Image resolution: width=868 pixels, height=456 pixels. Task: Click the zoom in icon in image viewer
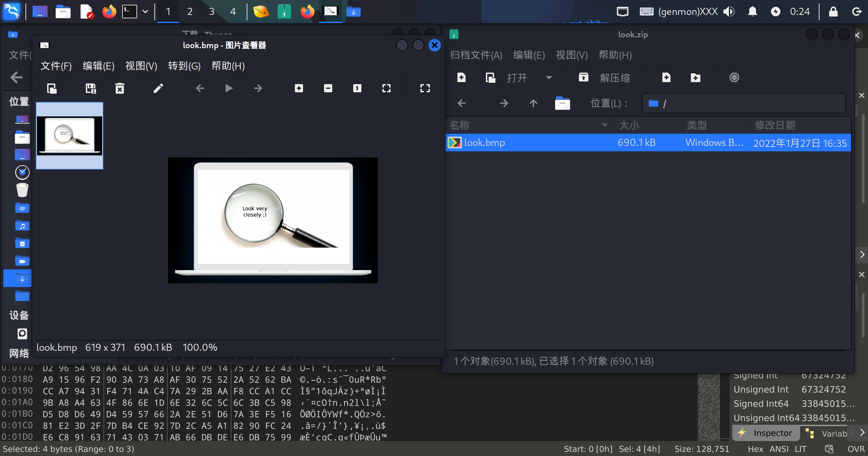[x=299, y=89]
